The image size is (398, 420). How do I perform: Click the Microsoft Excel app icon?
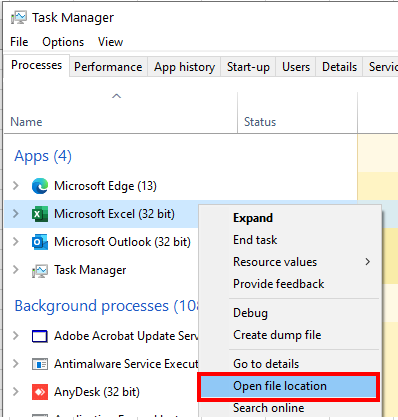(40, 214)
